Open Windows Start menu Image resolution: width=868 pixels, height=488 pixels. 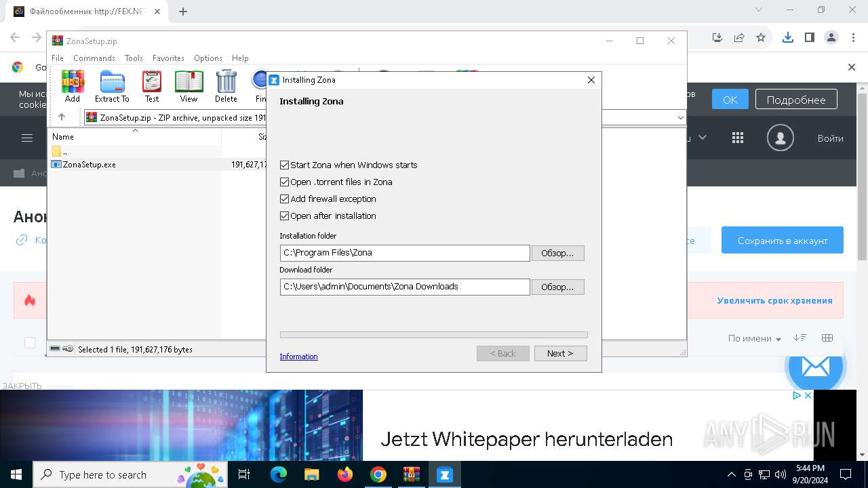coord(16,474)
